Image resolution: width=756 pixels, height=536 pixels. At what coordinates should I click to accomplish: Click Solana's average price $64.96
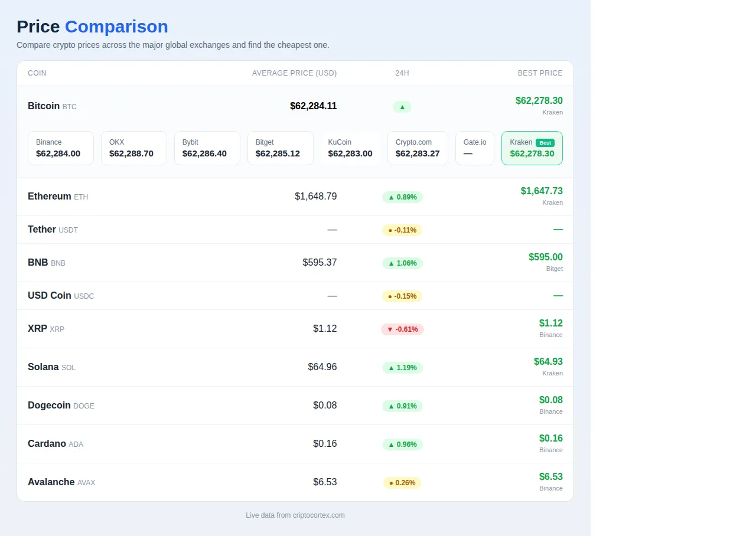[x=322, y=367]
